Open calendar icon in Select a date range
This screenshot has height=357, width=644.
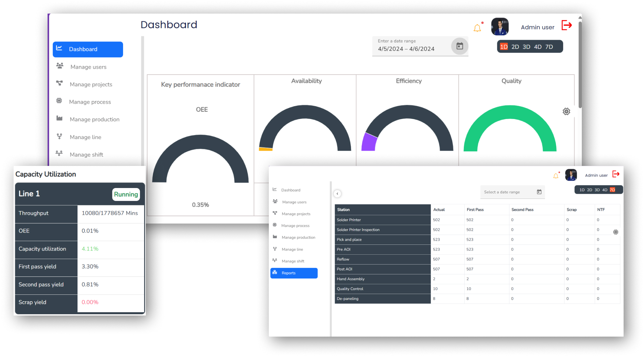(539, 192)
